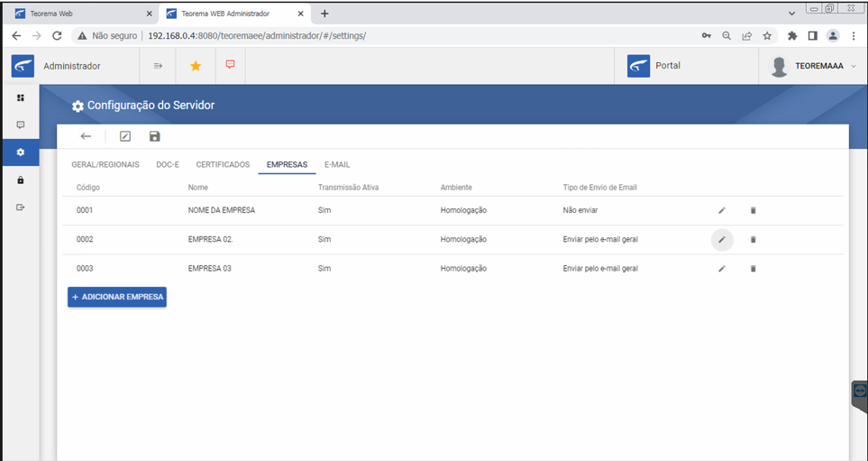Edit company 0003 EMPRESA 03
The image size is (868, 461).
(x=722, y=269)
